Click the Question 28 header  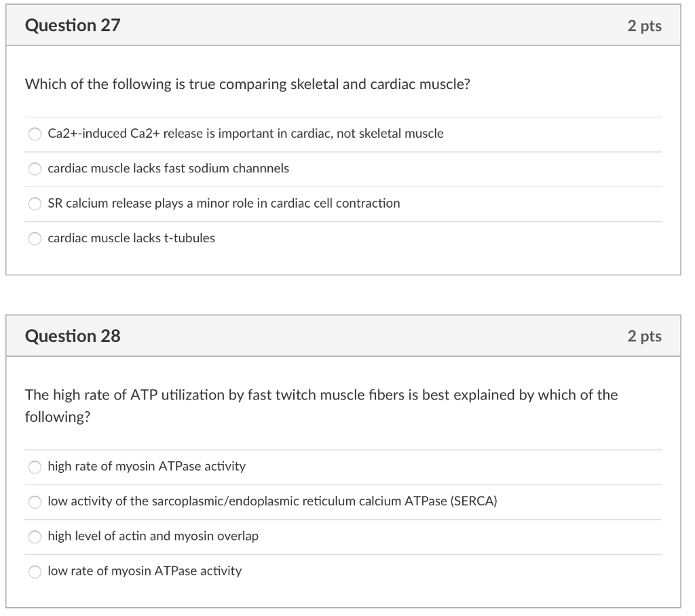(71, 335)
